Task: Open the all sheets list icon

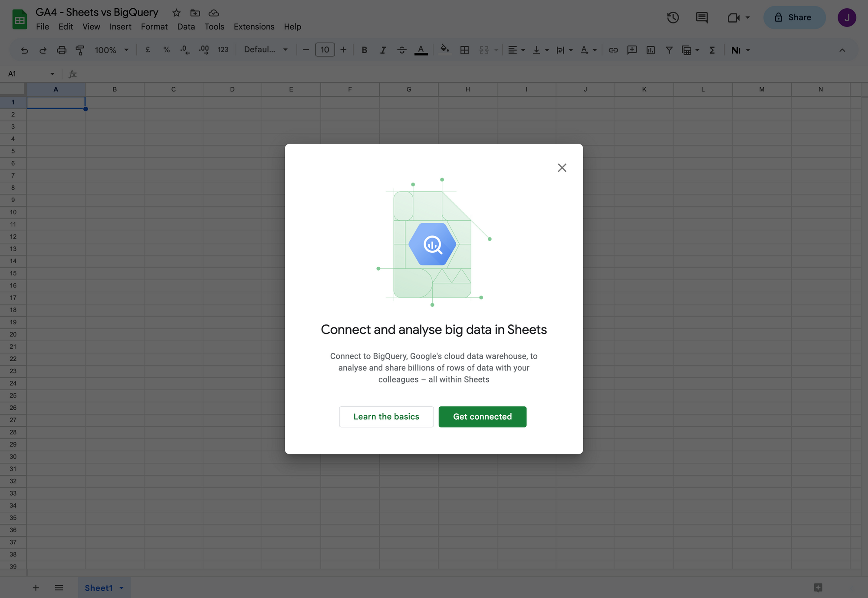Action: tap(59, 588)
